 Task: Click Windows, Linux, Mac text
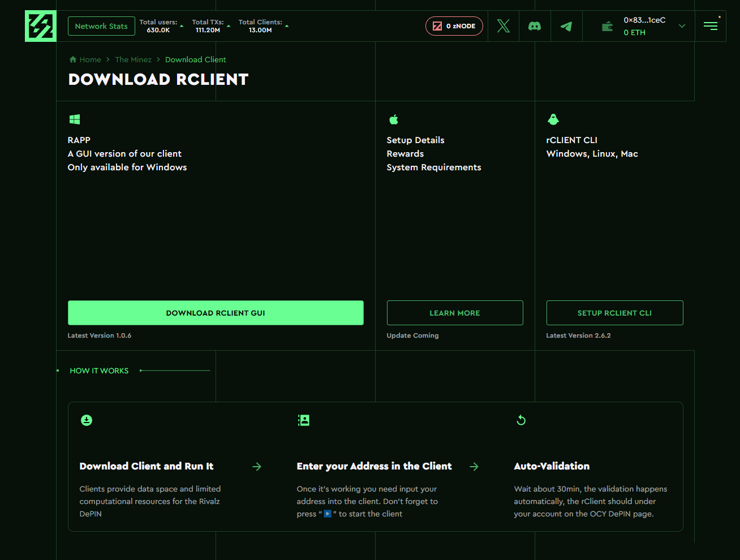(x=592, y=154)
